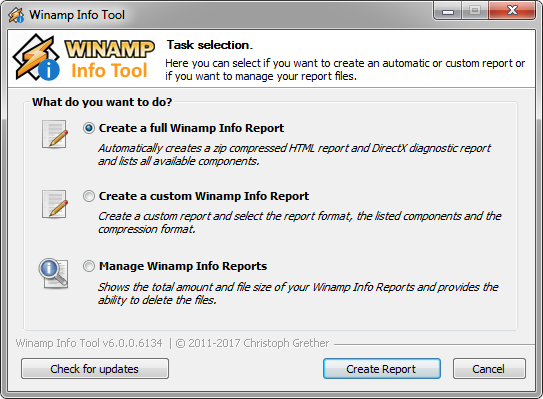
Task: Click the magnifier info icon beside Manage Reports
Action: click(x=54, y=274)
